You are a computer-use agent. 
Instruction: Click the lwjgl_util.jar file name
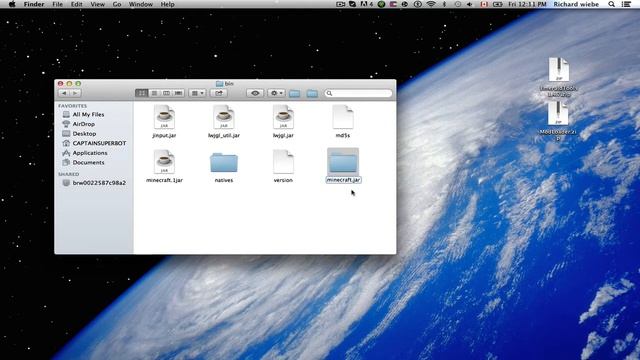pos(224,135)
